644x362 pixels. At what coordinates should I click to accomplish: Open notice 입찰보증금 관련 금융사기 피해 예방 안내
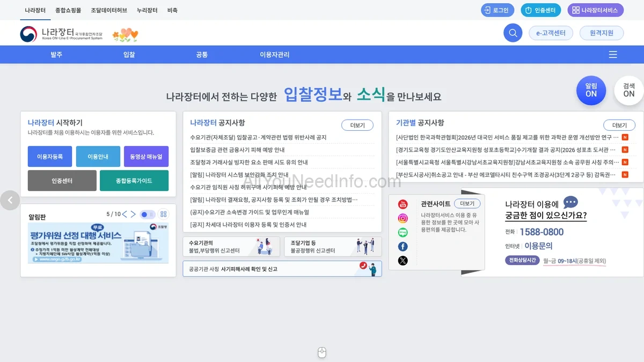[237, 150]
